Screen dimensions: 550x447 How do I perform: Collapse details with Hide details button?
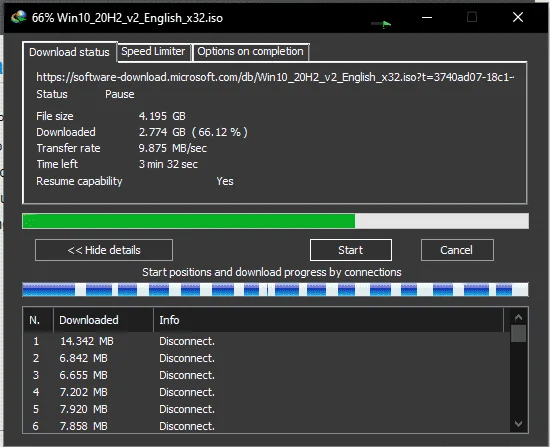[104, 250]
